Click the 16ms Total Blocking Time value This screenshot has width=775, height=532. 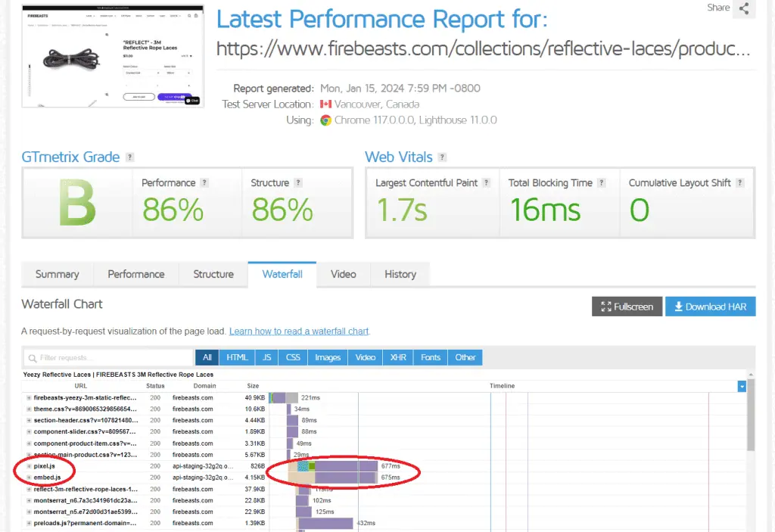pos(545,210)
